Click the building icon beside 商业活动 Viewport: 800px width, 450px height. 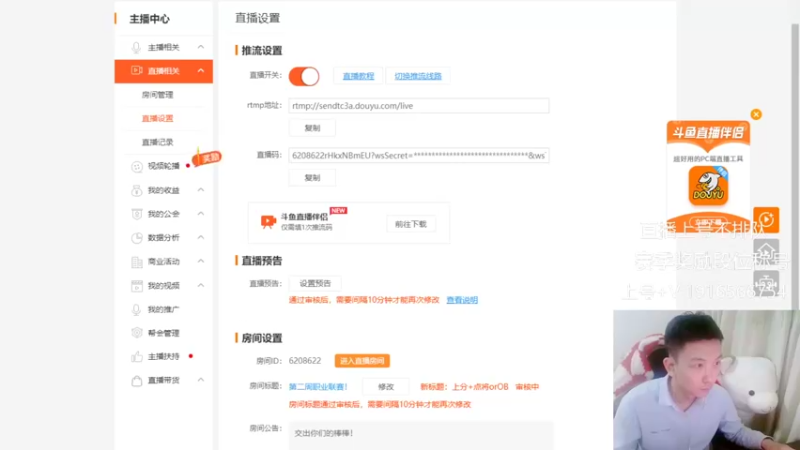[137, 262]
